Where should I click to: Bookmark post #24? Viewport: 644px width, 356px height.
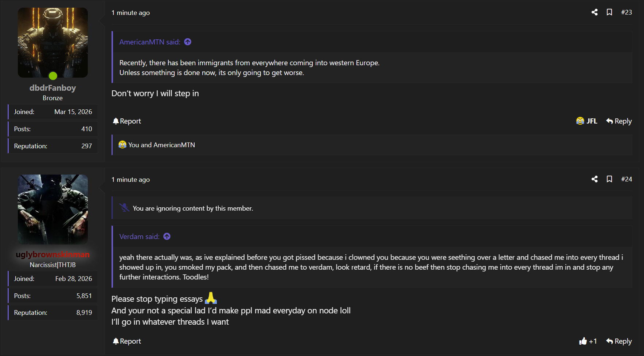click(x=609, y=179)
